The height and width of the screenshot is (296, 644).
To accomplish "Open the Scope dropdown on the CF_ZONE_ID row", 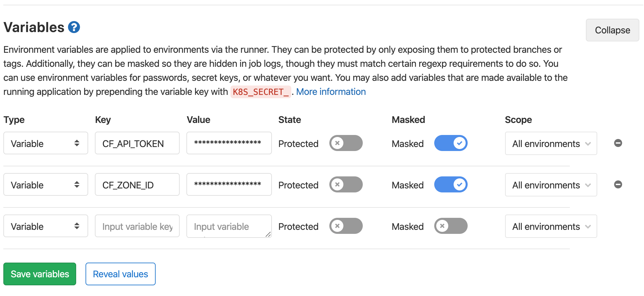I will tap(550, 185).
